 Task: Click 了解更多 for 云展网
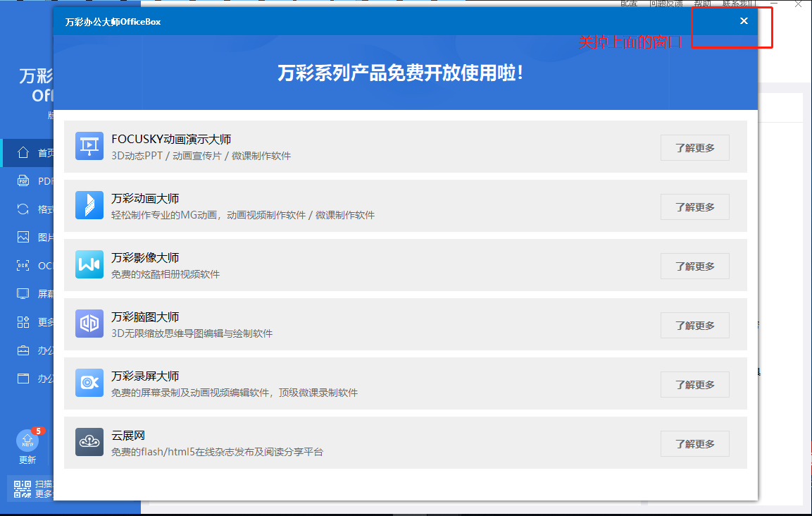[694, 444]
